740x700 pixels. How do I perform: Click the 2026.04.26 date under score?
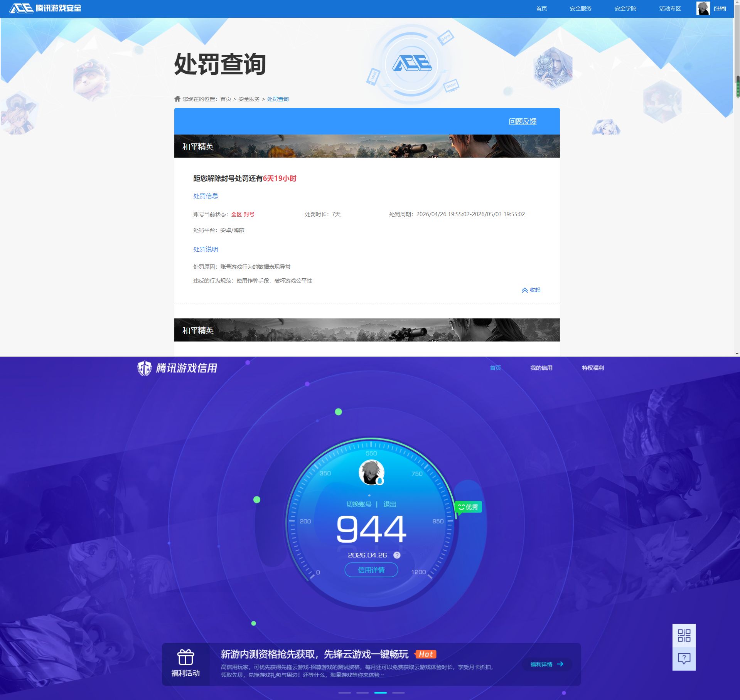(367, 555)
